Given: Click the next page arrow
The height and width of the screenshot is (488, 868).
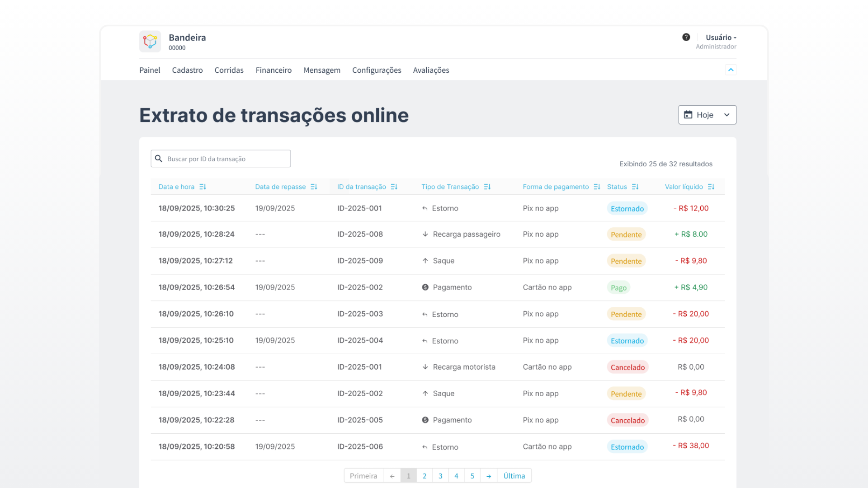Looking at the screenshot, I should (x=489, y=476).
